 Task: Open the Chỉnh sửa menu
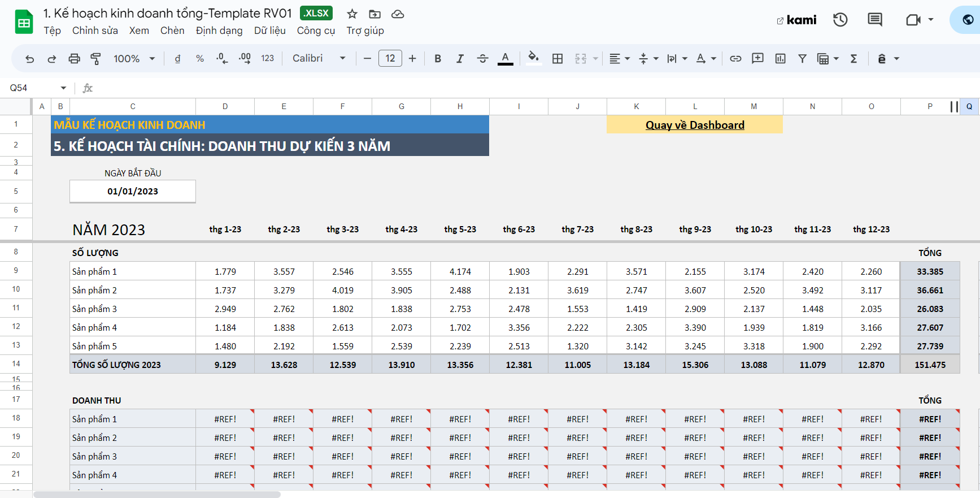(95, 31)
